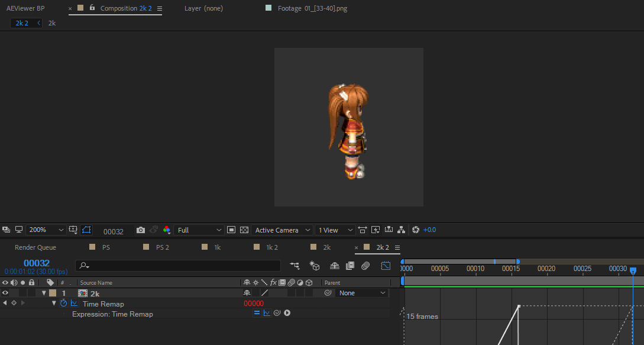
Task: Open the 200% magnification dropdown
Action: coord(45,230)
